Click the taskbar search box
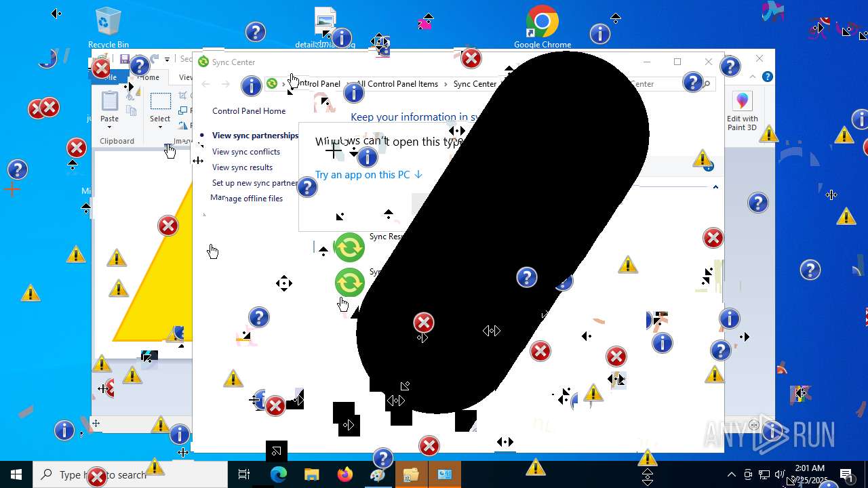This screenshot has width=868, height=488. coord(130,474)
